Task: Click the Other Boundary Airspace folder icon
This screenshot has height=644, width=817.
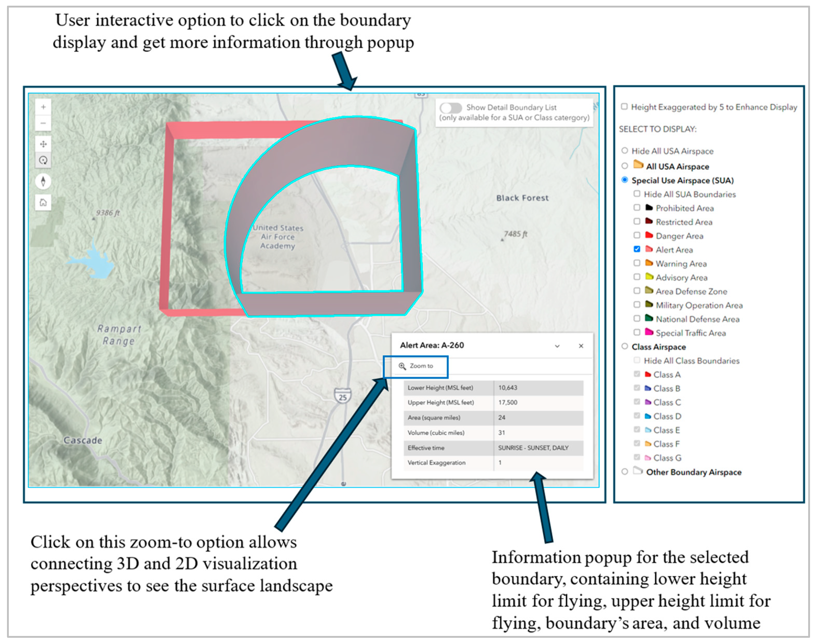Action: [x=638, y=470]
